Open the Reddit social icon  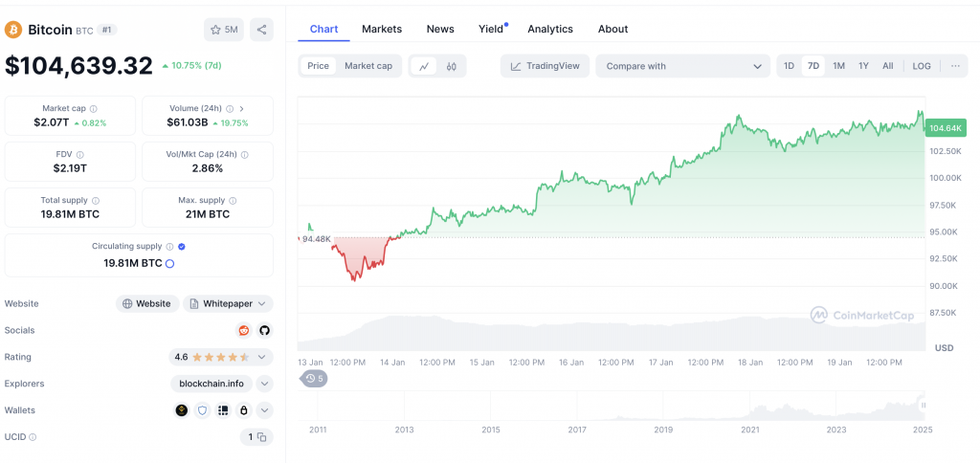pyautogui.click(x=244, y=331)
